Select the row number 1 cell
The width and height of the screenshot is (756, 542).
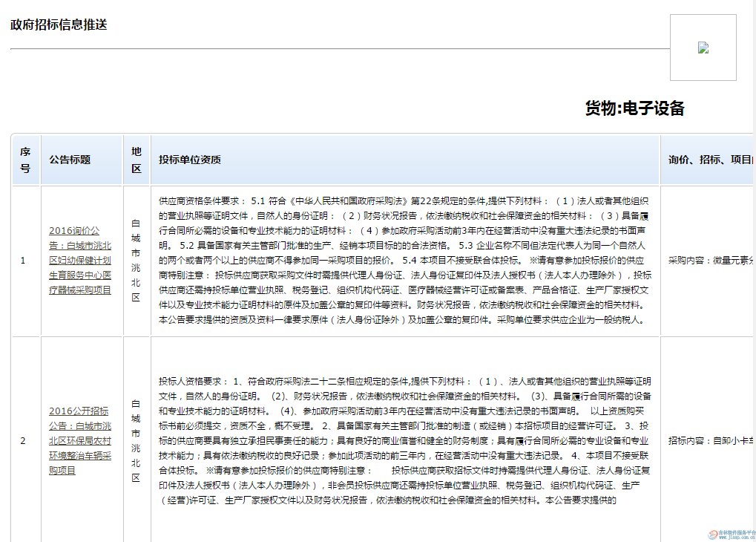pos(23,261)
